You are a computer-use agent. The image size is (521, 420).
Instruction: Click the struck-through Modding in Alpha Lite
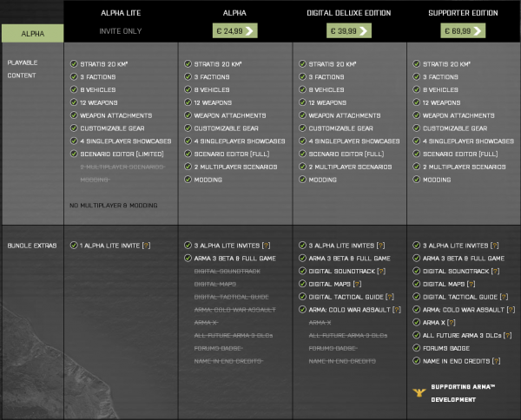tap(95, 180)
